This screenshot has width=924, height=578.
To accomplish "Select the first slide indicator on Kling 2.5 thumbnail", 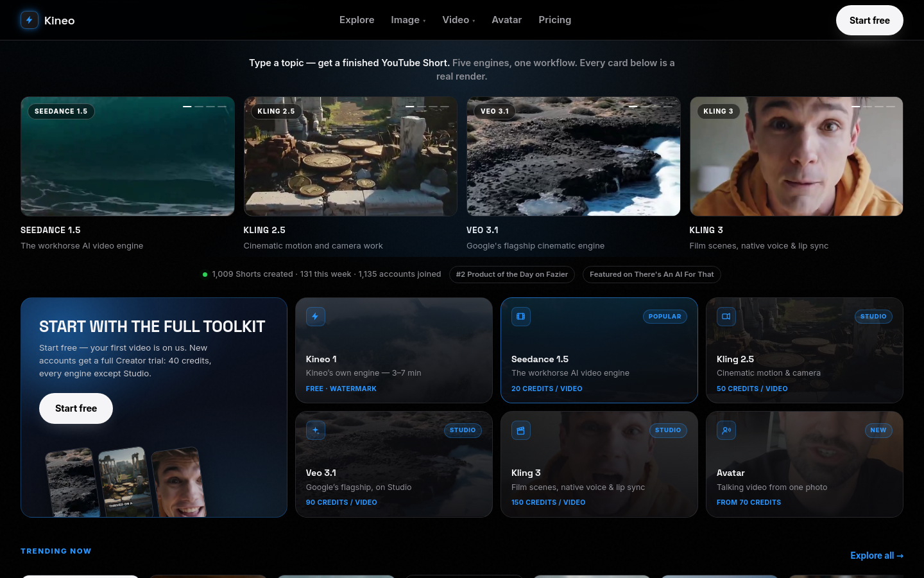I will tap(410, 107).
